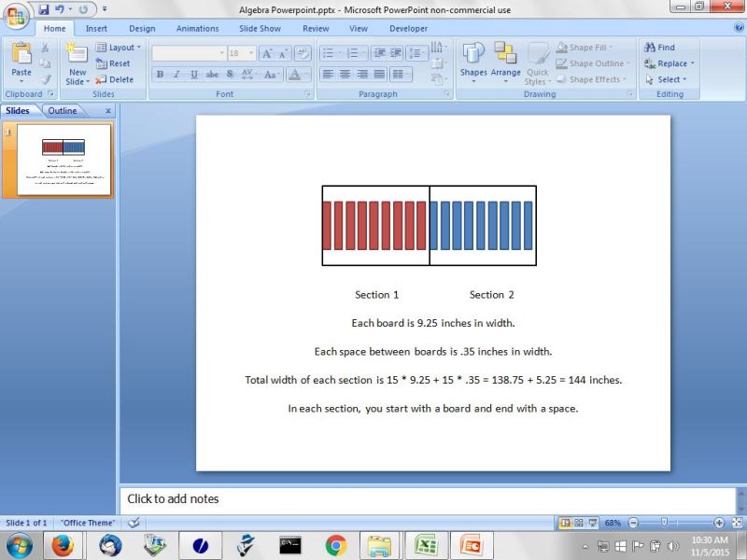Switch to the Design tab
Image resolution: width=747 pixels, height=560 pixels.
coord(142,29)
